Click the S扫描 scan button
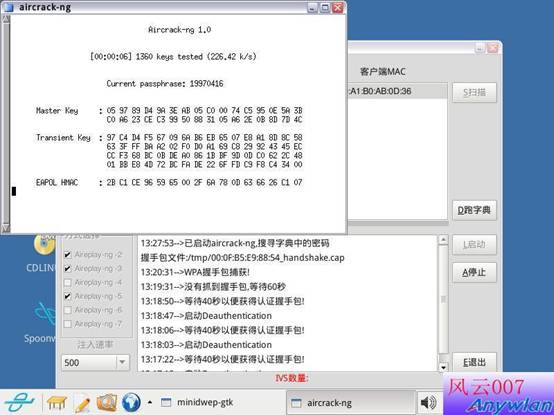554x415 pixels. 474,93
